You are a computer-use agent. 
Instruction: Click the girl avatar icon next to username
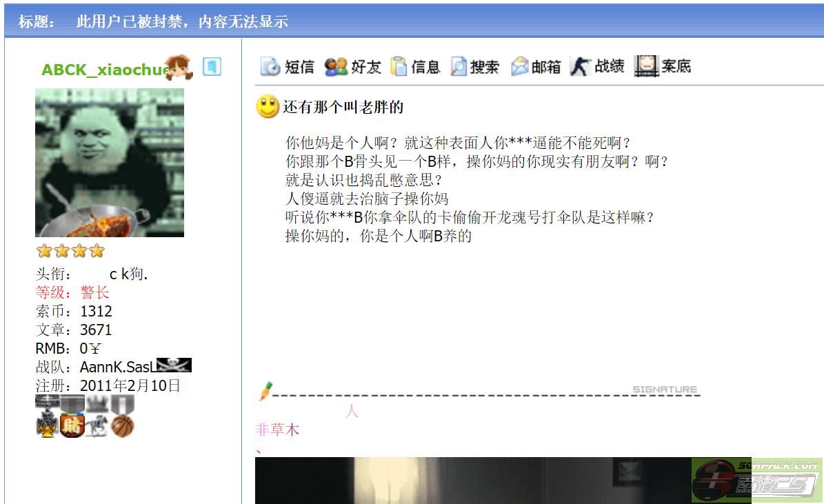[x=179, y=68]
